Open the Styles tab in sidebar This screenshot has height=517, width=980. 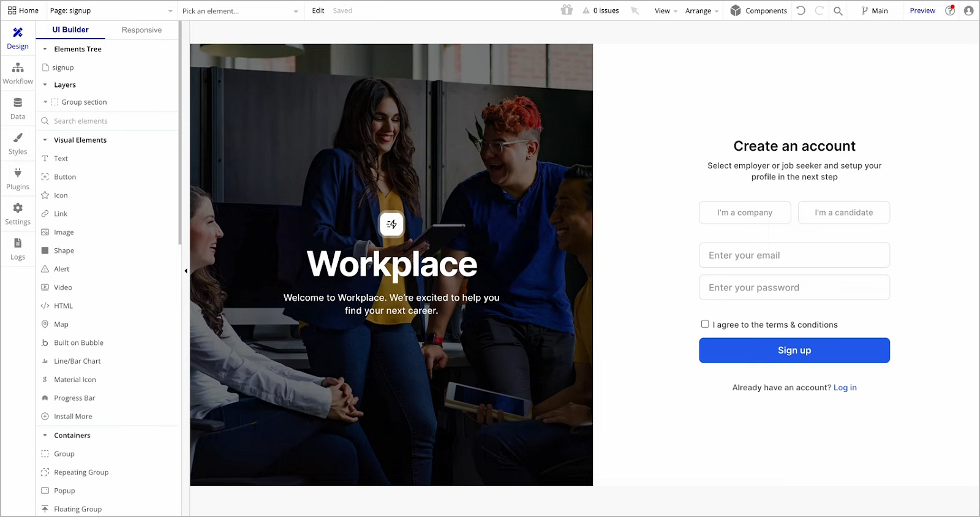[x=18, y=144]
